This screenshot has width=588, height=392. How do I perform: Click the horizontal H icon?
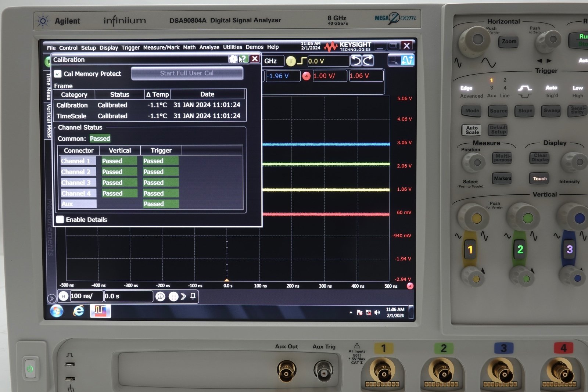coord(64,296)
